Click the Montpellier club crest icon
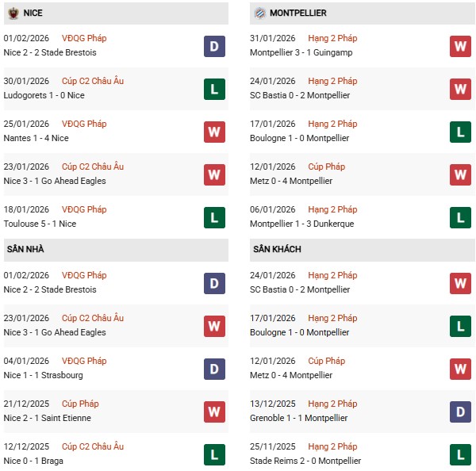476x471 pixels. coord(259,13)
